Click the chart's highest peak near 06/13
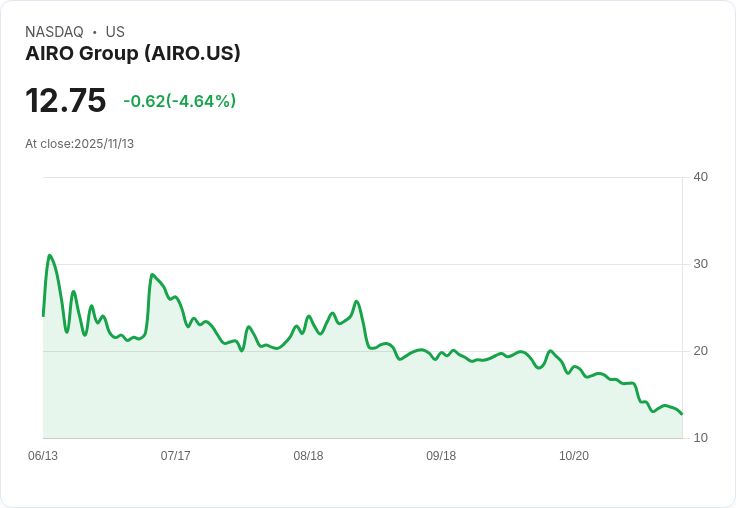Image resolution: width=736 pixels, height=508 pixels. click(x=49, y=256)
